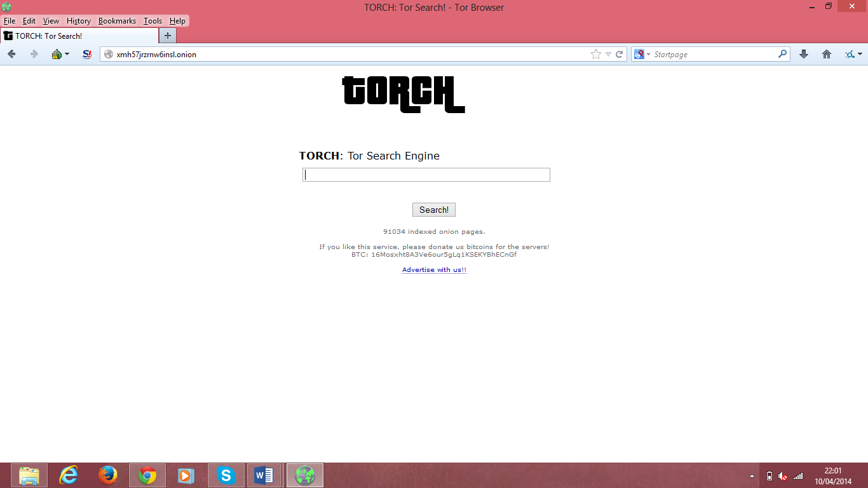This screenshot has width=868, height=488.
Task: Click the battery tray icon
Action: coord(770,476)
